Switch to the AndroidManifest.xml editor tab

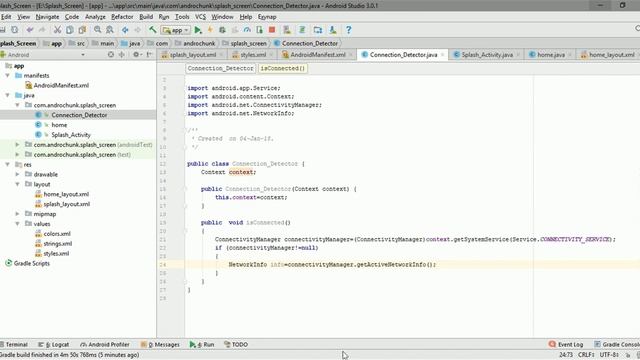pyautogui.click(x=318, y=55)
